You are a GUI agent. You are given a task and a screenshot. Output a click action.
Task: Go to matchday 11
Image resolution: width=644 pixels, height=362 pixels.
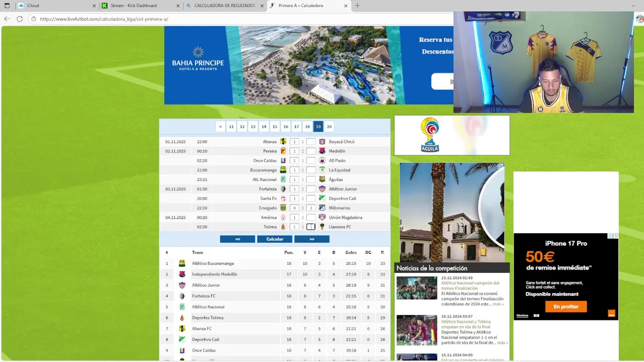(x=231, y=127)
